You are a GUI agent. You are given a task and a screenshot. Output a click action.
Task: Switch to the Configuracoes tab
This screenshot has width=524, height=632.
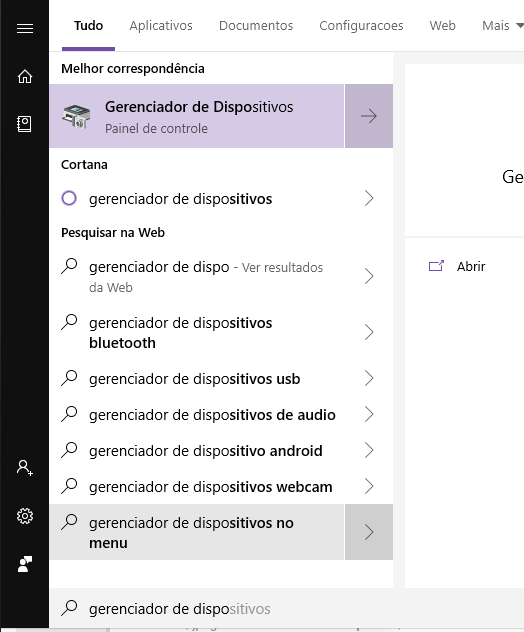tap(361, 26)
